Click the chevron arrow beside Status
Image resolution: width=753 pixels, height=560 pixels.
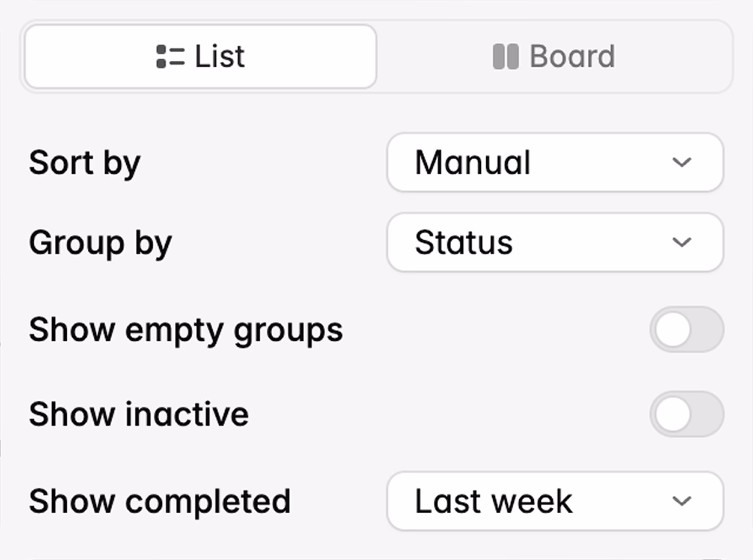pos(681,242)
